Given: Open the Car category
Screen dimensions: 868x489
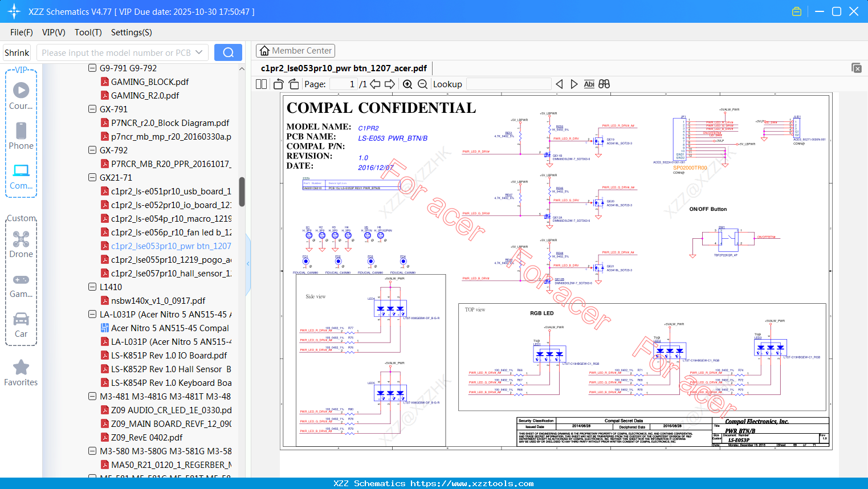Looking at the screenshot, I should tap(21, 325).
